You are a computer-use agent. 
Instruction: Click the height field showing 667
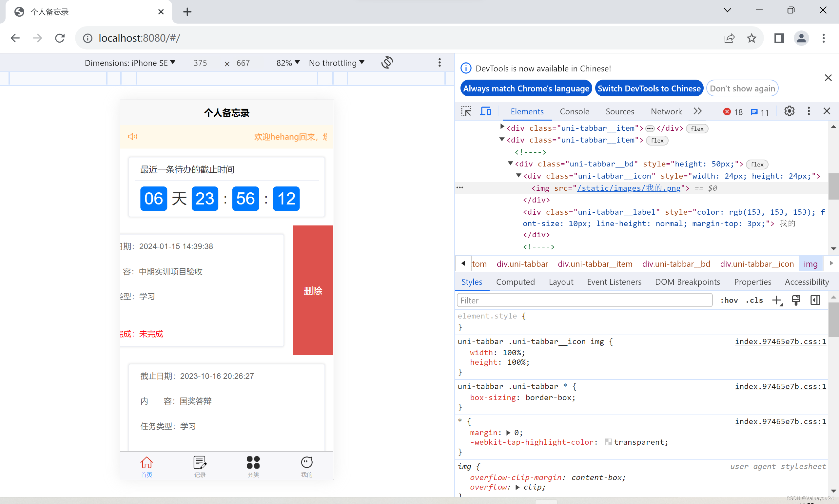[x=243, y=63]
